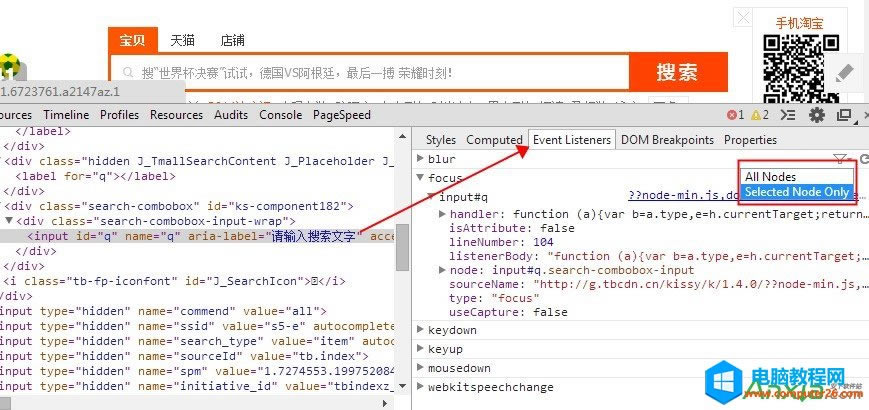Close the QR code popup
The image size is (869, 410).
[x=743, y=17]
